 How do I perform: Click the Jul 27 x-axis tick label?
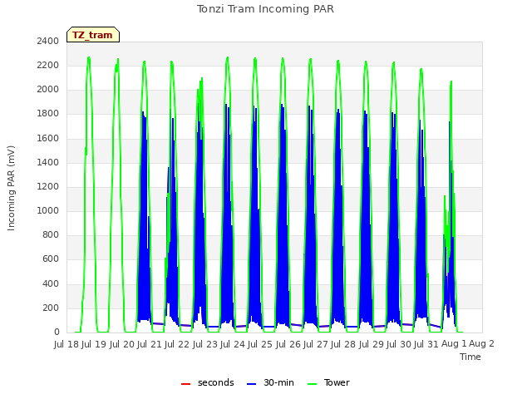316,344
